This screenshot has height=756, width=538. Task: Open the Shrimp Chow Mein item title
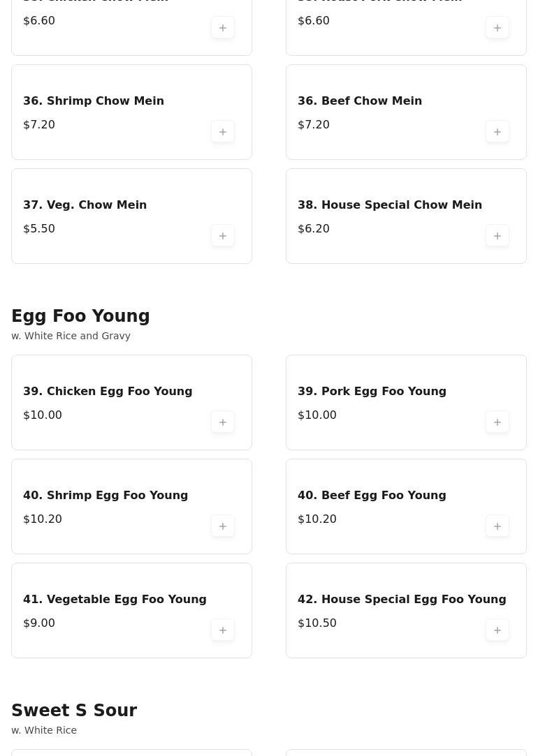tap(94, 101)
